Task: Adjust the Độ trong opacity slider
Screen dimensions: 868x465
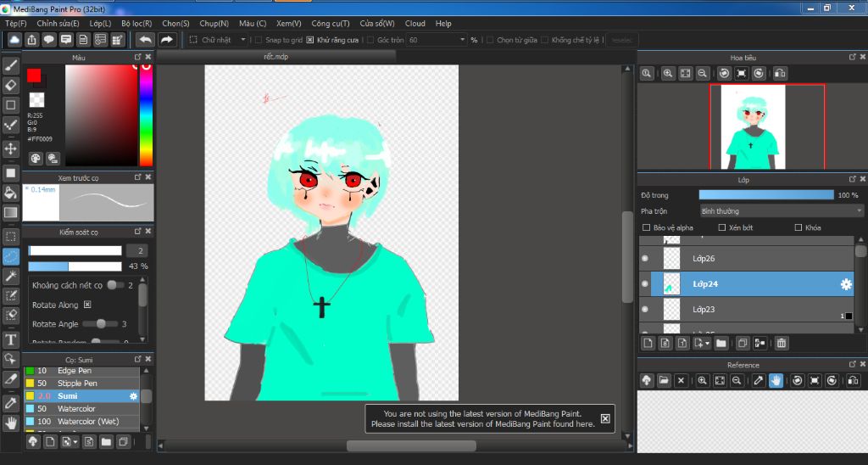Action: coord(766,195)
